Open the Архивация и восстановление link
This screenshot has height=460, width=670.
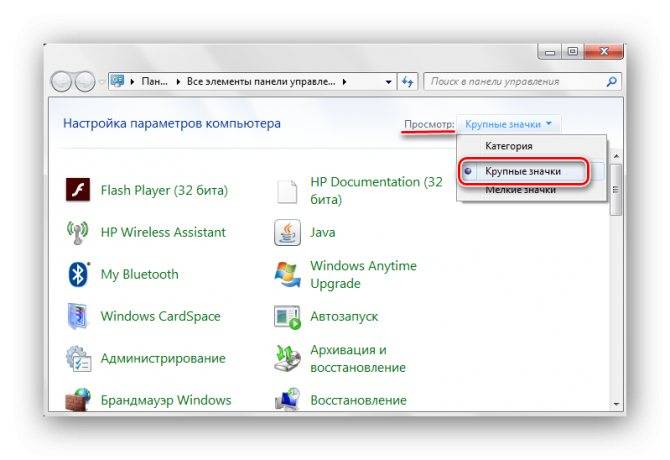(x=358, y=358)
